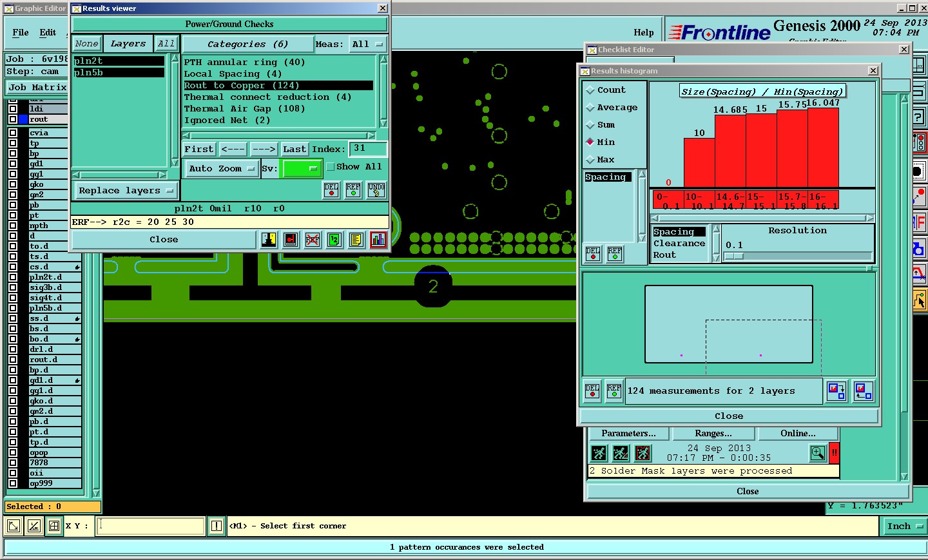Select the Average radio option
The width and height of the screenshot is (928, 560).
590,108
